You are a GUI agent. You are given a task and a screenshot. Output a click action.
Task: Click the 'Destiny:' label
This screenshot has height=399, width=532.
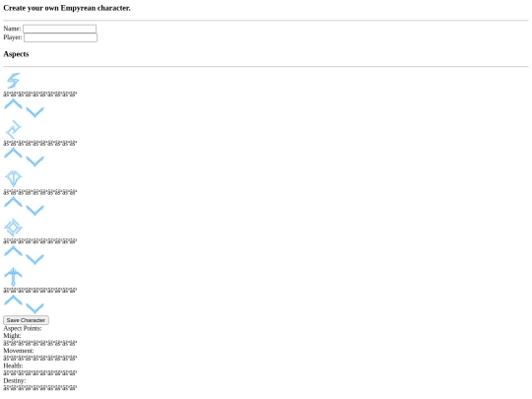[15, 380]
